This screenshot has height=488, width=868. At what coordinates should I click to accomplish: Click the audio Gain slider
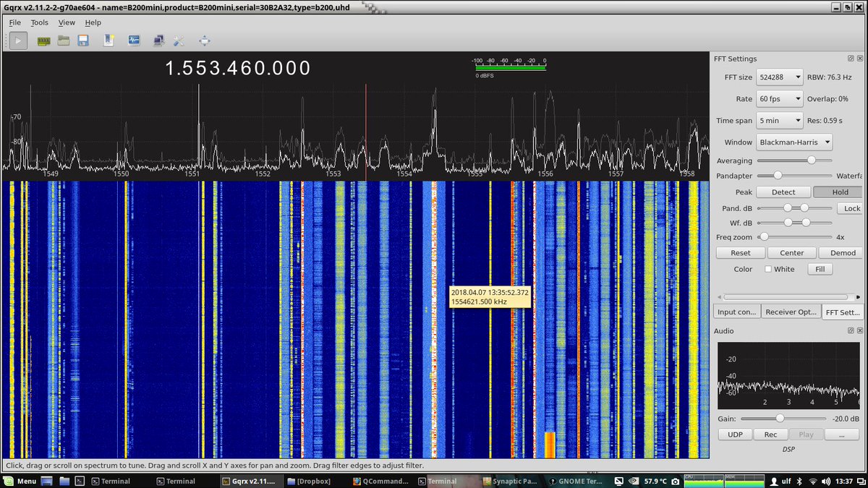(x=783, y=418)
